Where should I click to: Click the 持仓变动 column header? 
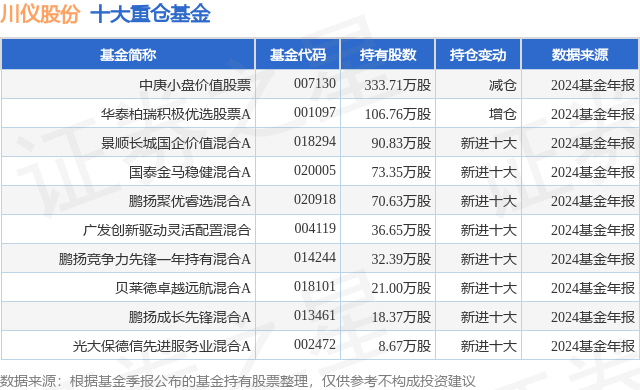(478, 55)
